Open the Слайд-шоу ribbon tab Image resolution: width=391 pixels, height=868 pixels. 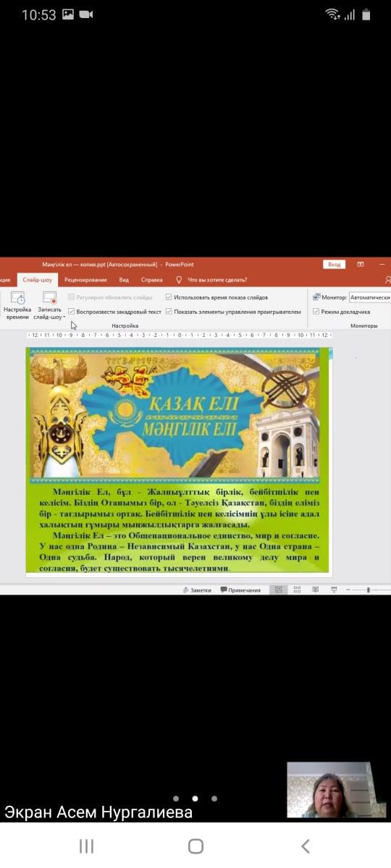(37, 280)
